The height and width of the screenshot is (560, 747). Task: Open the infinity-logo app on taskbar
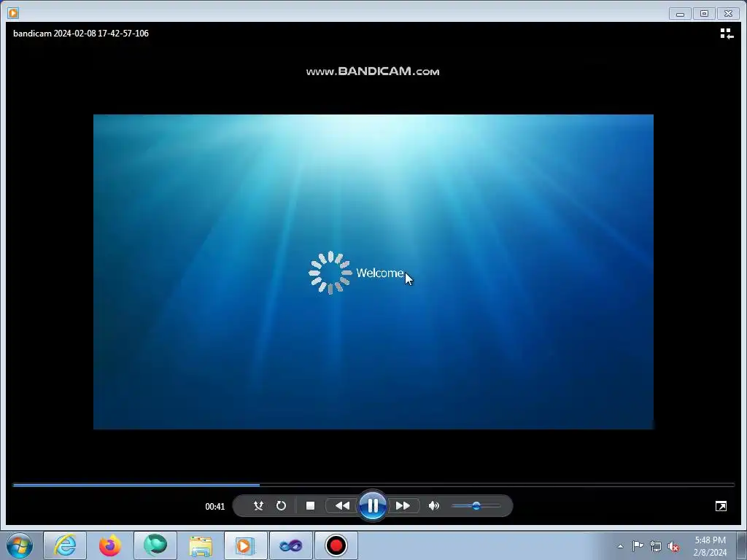coord(291,545)
